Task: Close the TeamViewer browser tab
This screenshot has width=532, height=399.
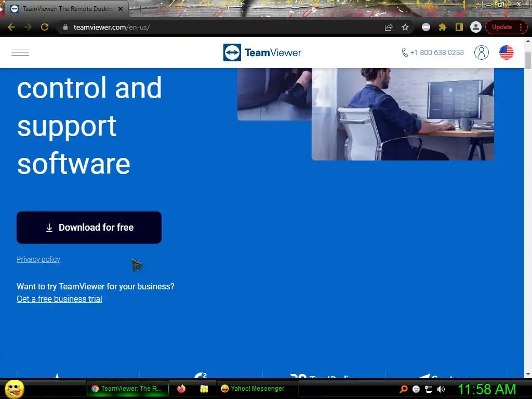Action: tap(121, 9)
